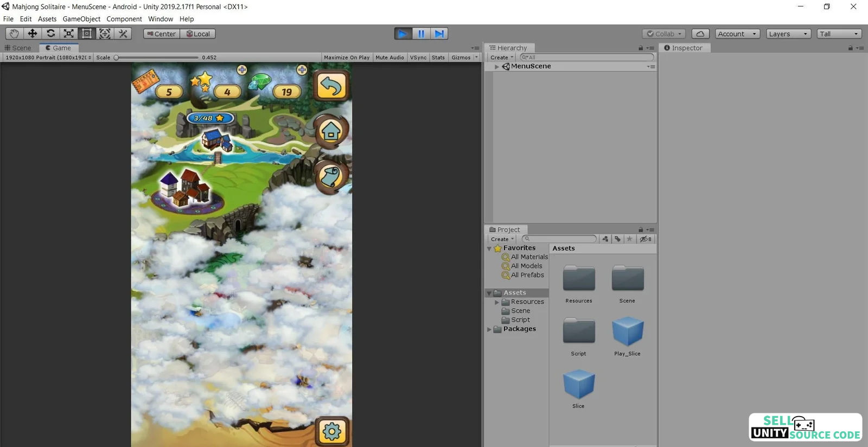Toggle VSync in Game view

(x=418, y=58)
